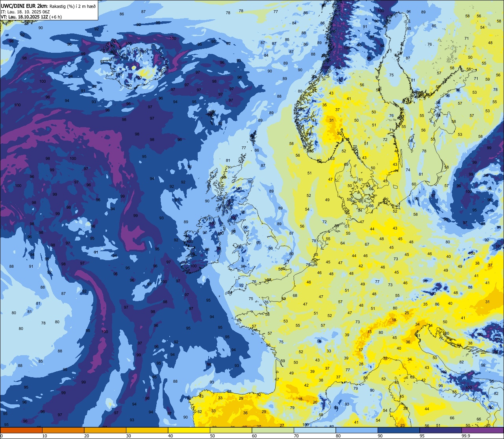504x439 pixels.
Task: Click the 95–99.9 % dark navy legend segment
Action: click(x=441, y=430)
